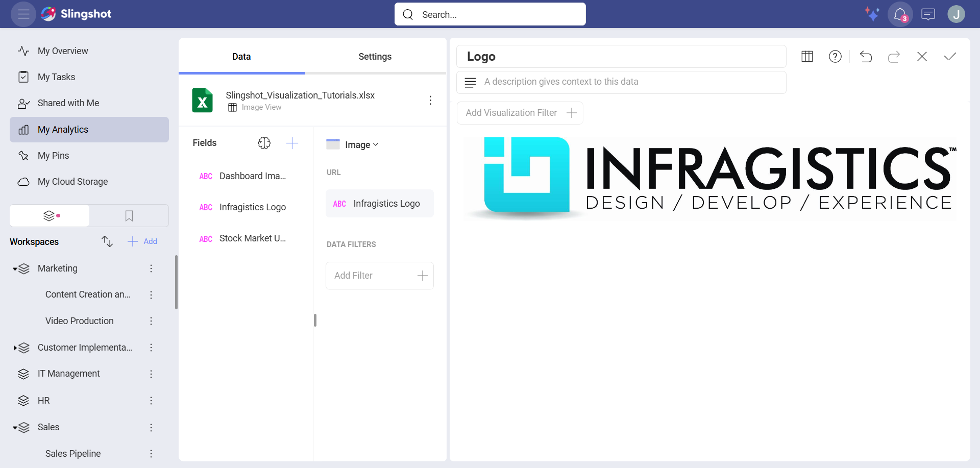Image resolution: width=980 pixels, height=468 pixels.
Task: Open the help question mark
Action: click(835, 56)
